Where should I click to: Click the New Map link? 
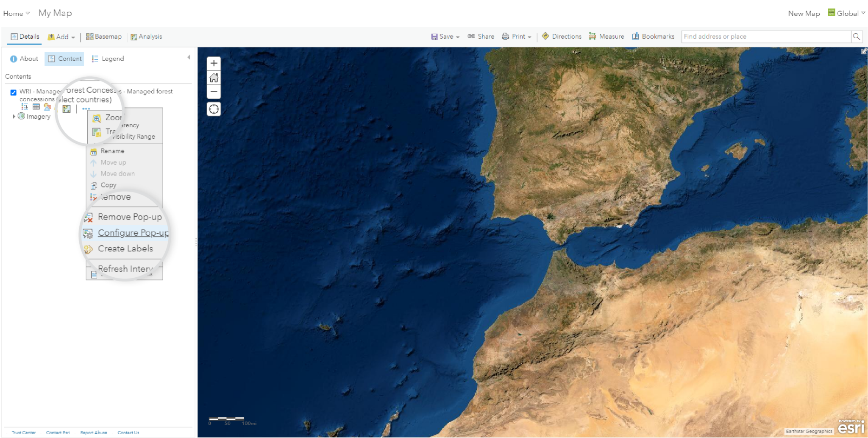click(x=804, y=14)
